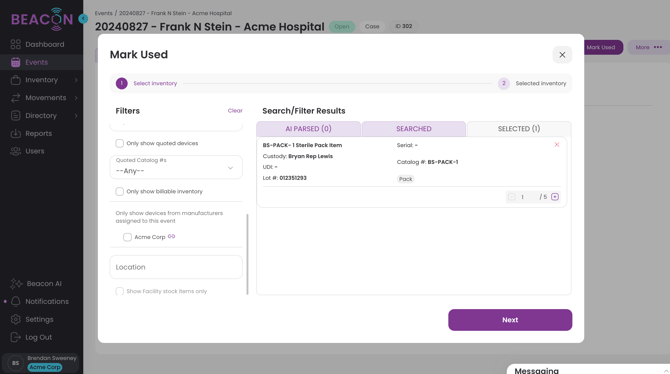Click the Notifications bell icon
The image size is (670, 374).
tap(15, 301)
